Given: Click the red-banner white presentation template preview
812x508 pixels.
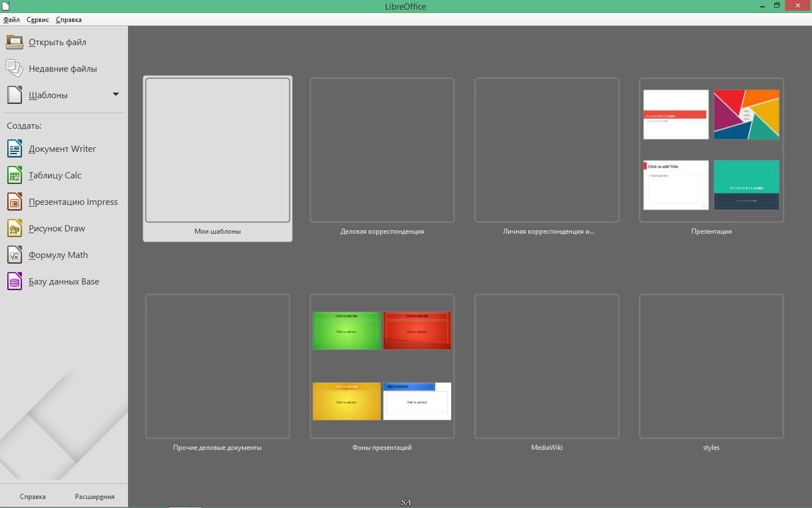Looking at the screenshot, I should point(676,115).
